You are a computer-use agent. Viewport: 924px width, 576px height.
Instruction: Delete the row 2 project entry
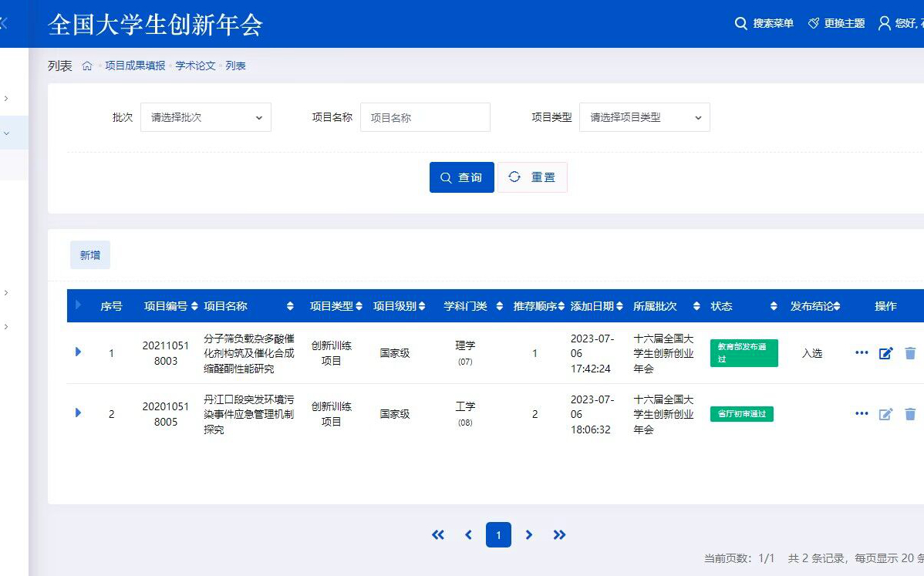click(910, 414)
